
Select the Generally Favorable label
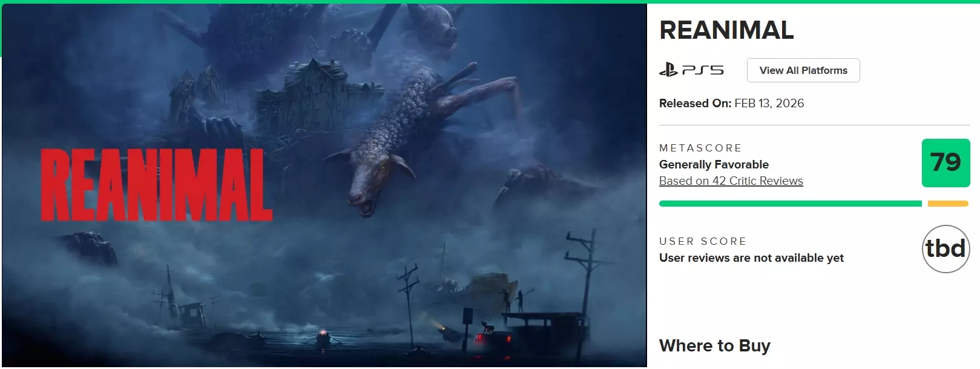[714, 164]
